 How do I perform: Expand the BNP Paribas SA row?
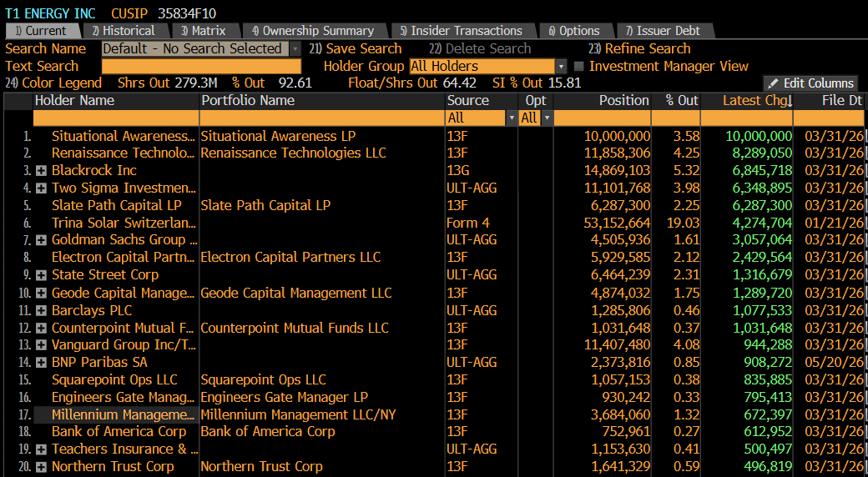pyautogui.click(x=41, y=364)
